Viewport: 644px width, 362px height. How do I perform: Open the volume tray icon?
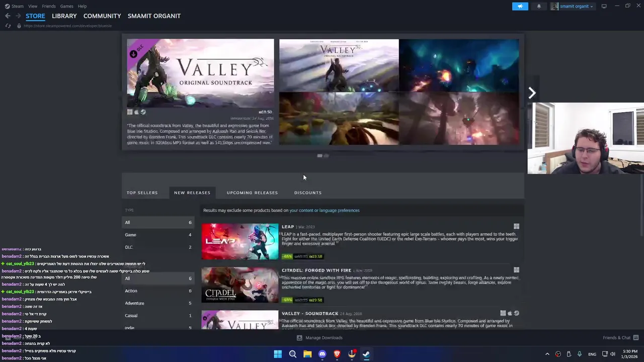pyautogui.click(x=612, y=354)
